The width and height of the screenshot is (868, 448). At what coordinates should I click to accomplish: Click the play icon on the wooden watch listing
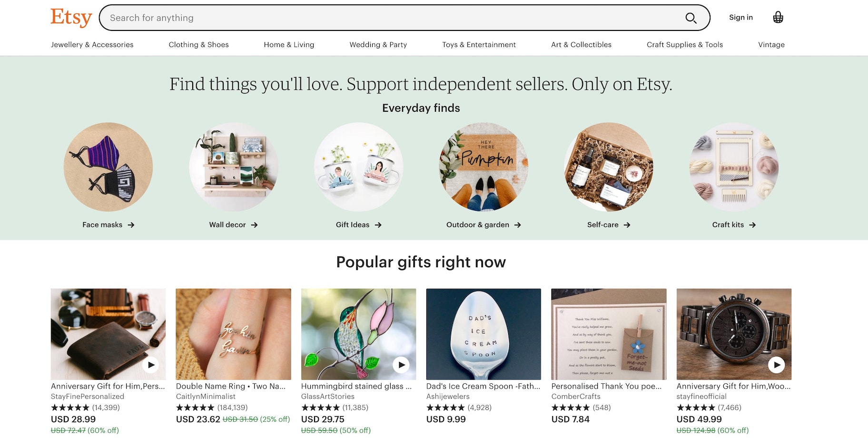(777, 365)
